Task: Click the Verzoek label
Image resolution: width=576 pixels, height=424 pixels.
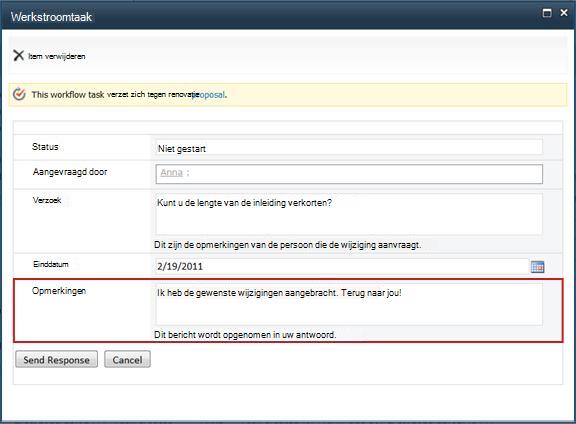Action: (47, 200)
